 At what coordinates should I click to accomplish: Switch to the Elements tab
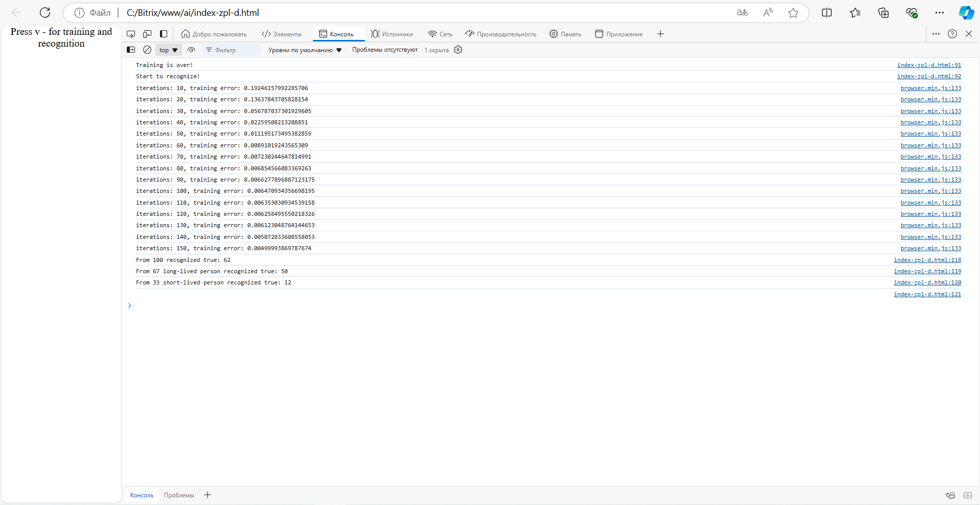(282, 34)
